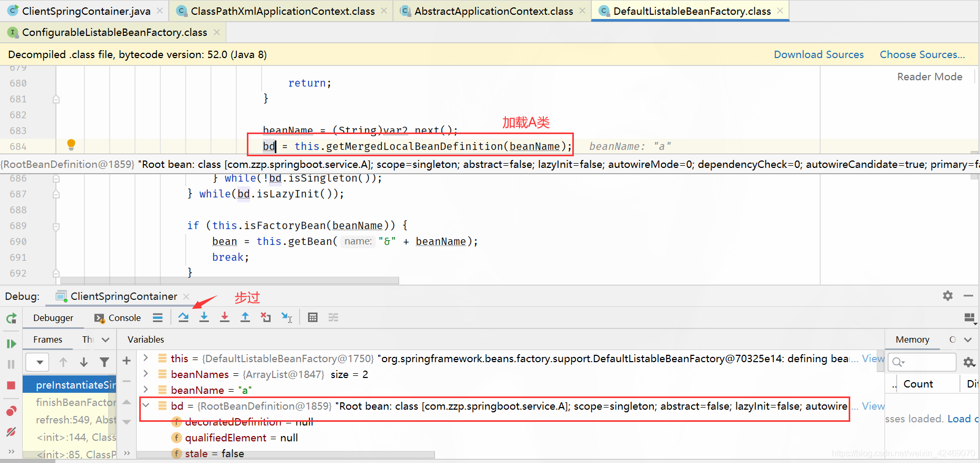
Task: Click the Count column header
Action: coord(918,384)
